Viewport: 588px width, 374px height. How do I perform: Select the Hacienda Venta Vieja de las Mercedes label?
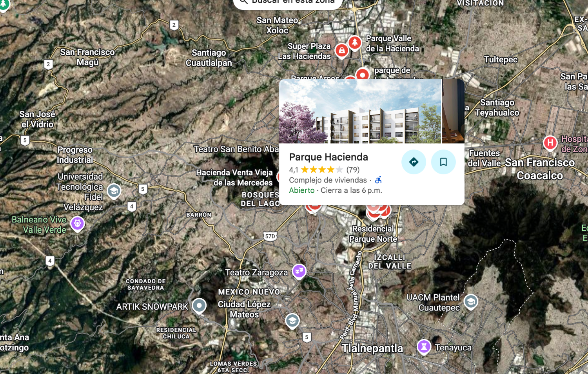[x=234, y=177]
